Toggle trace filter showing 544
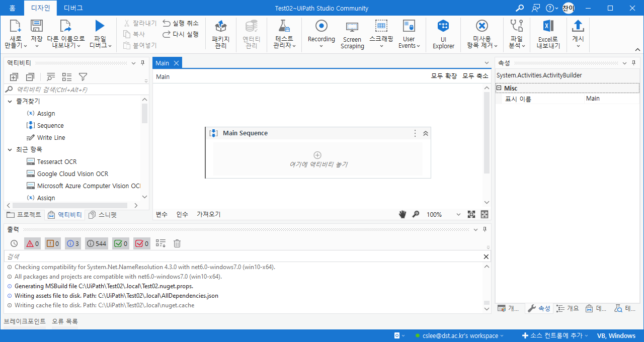This screenshot has width=644, height=342. pyautogui.click(x=97, y=243)
